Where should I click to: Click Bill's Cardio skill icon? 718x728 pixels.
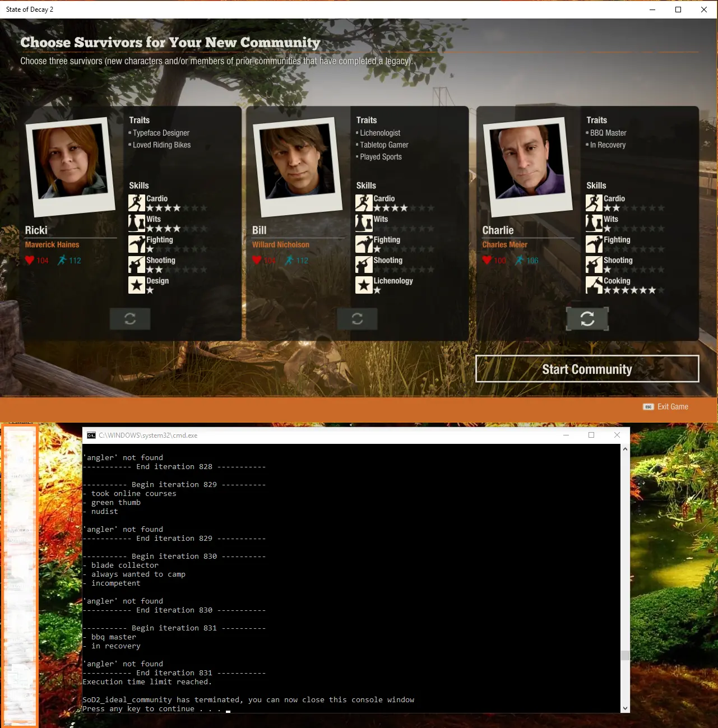(364, 203)
